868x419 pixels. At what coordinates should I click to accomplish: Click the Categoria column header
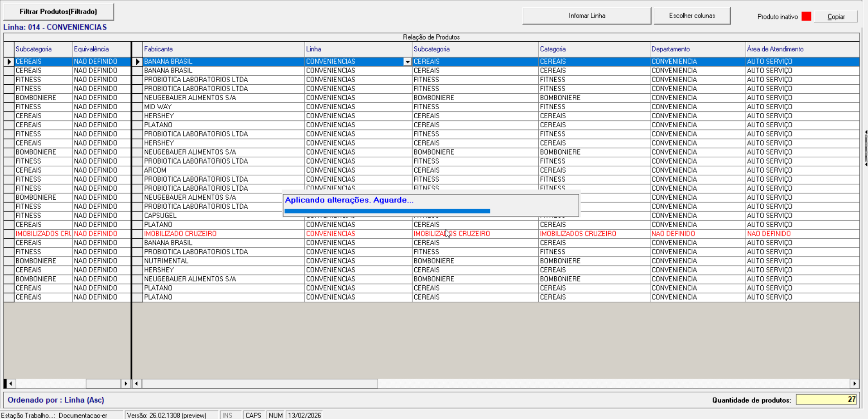[552, 49]
